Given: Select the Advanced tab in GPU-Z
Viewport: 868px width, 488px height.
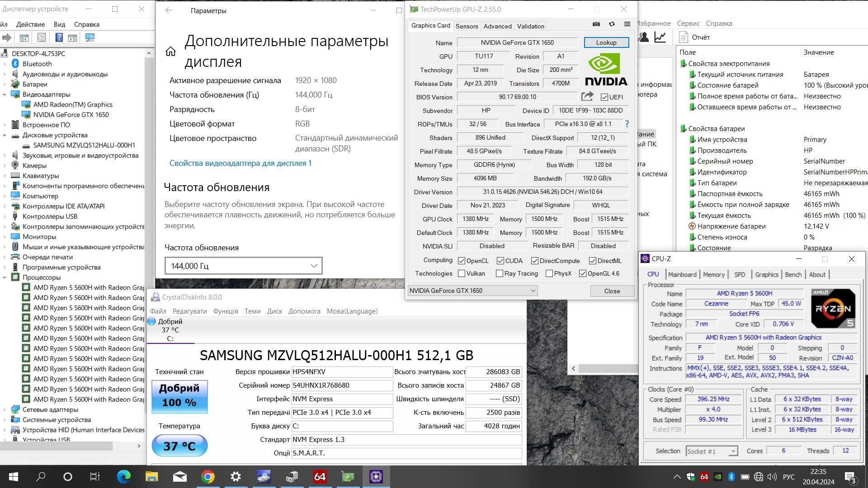Looking at the screenshot, I should click(x=496, y=26).
